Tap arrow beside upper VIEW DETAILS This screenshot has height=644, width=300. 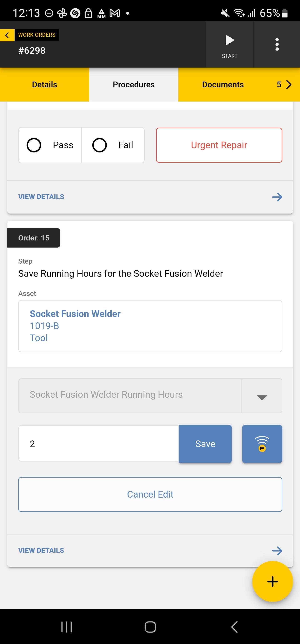277,197
